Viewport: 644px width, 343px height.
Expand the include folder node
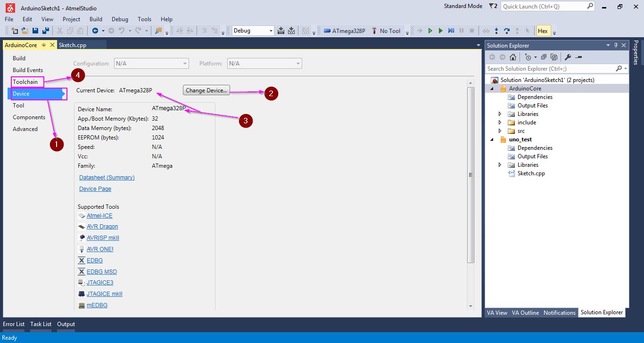click(x=500, y=122)
